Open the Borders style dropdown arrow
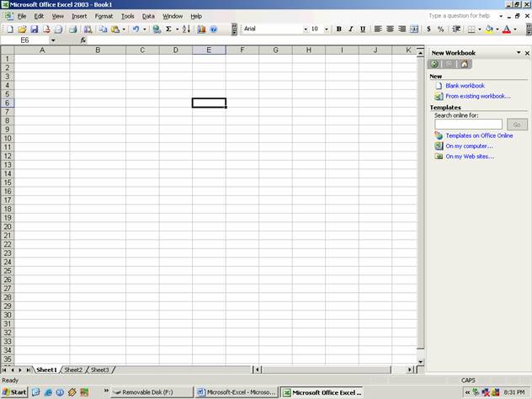 (480, 29)
